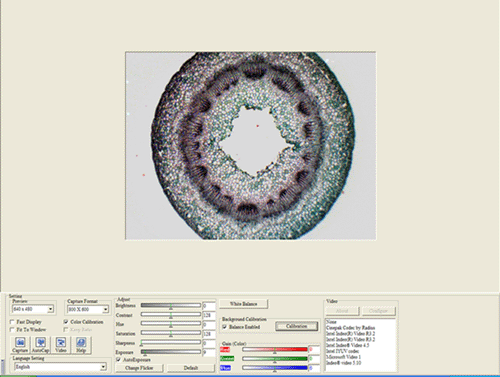This screenshot has height=377, width=500.
Task: Click the Red gain value field
Action: tap(314, 350)
